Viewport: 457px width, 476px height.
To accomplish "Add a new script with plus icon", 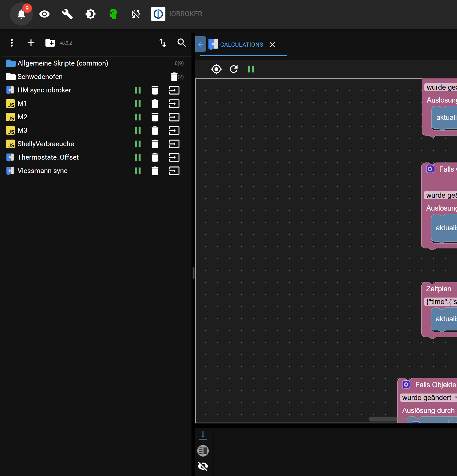I will pyautogui.click(x=31, y=43).
